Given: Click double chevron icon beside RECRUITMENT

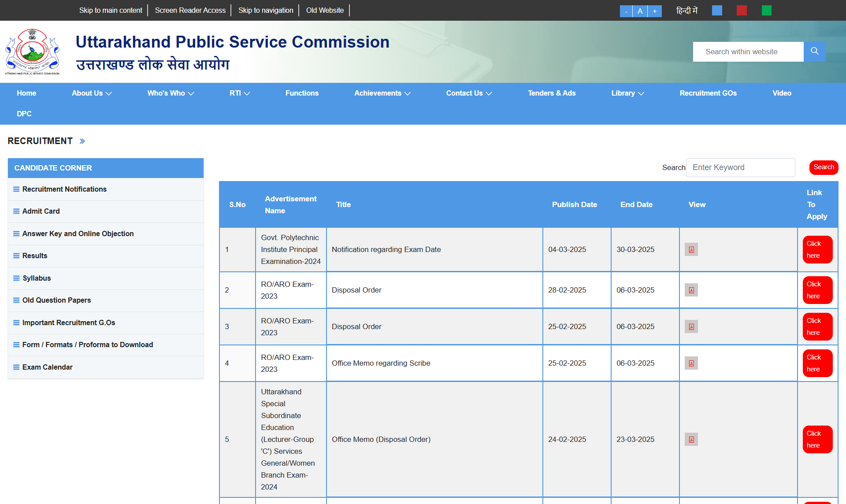Looking at the screenshot, I should 82,141.
